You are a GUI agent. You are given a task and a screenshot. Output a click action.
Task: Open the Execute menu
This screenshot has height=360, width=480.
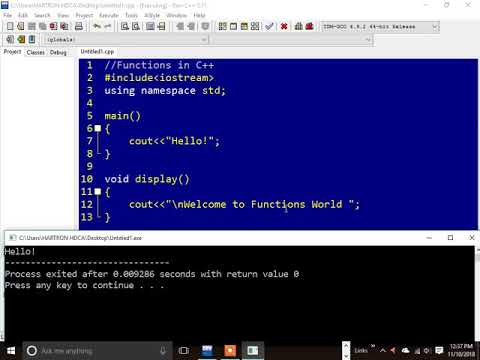[x=109, y=15]
